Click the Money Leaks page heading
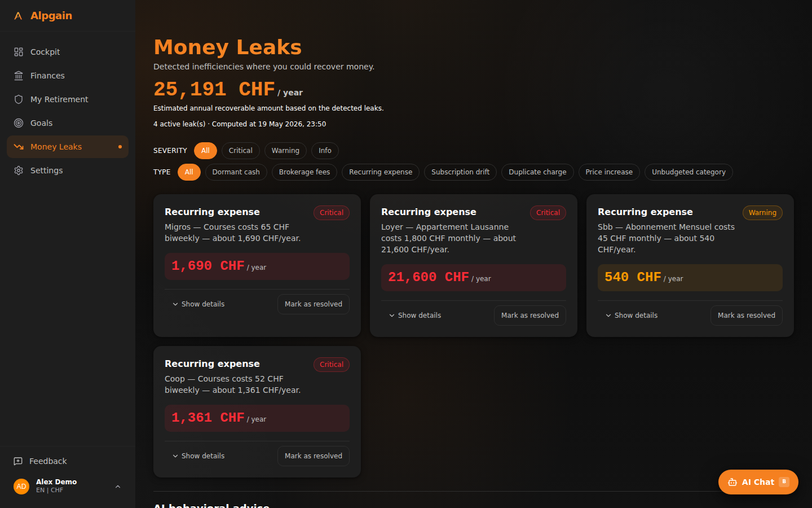Viewport: 812px width, 508px height. [228, 47]
